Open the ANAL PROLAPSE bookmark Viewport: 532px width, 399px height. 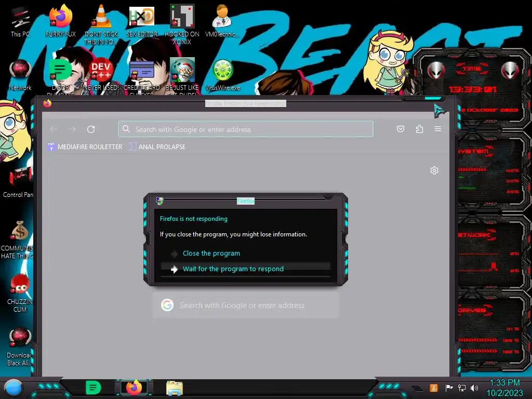click(x=157, y=147)
